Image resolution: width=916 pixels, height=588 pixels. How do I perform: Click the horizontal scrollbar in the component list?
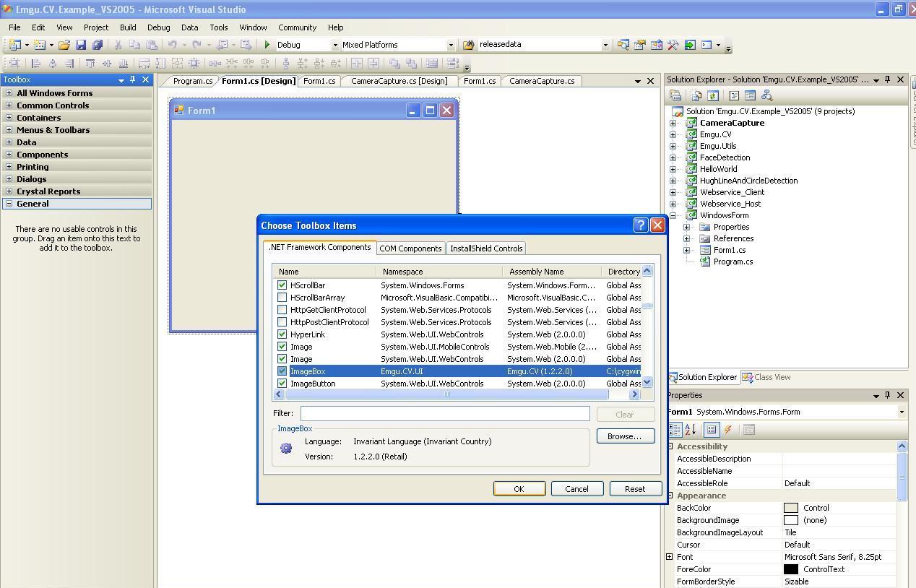pos(455,394)
